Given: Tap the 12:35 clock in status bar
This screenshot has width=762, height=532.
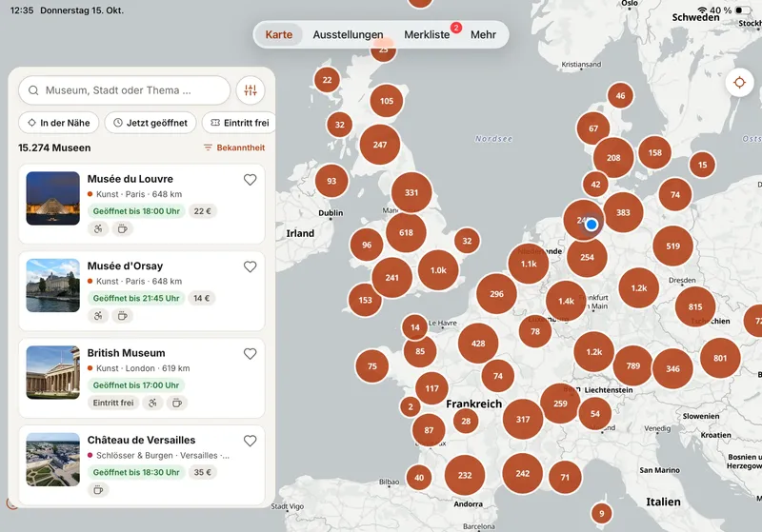Looking at the screenshot, I should (22, 10).
